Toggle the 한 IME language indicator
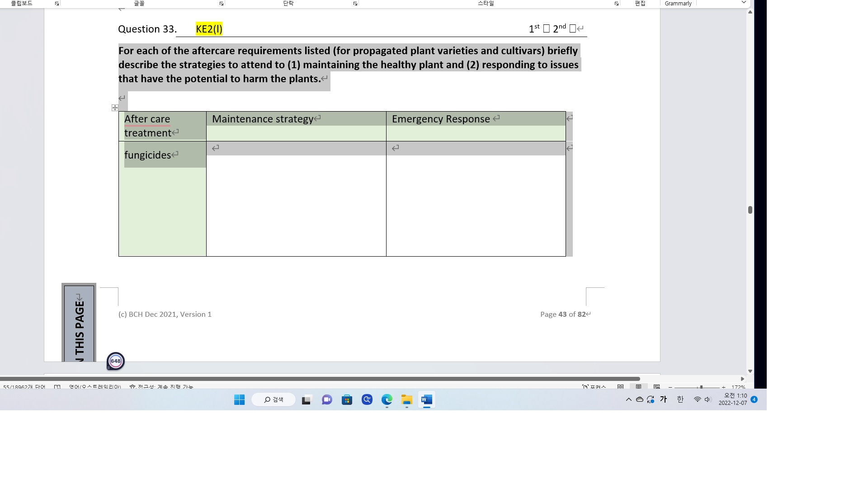Viewport: 868px width, 488px height. tap(680, 399)
